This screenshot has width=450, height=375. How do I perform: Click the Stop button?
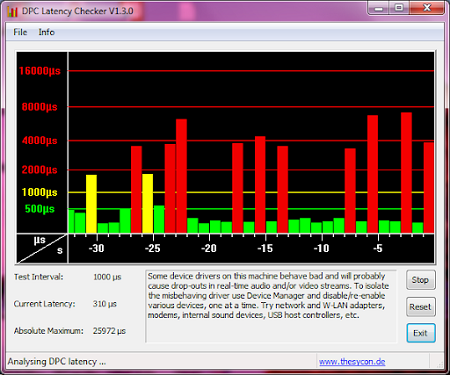coord(421,280)
